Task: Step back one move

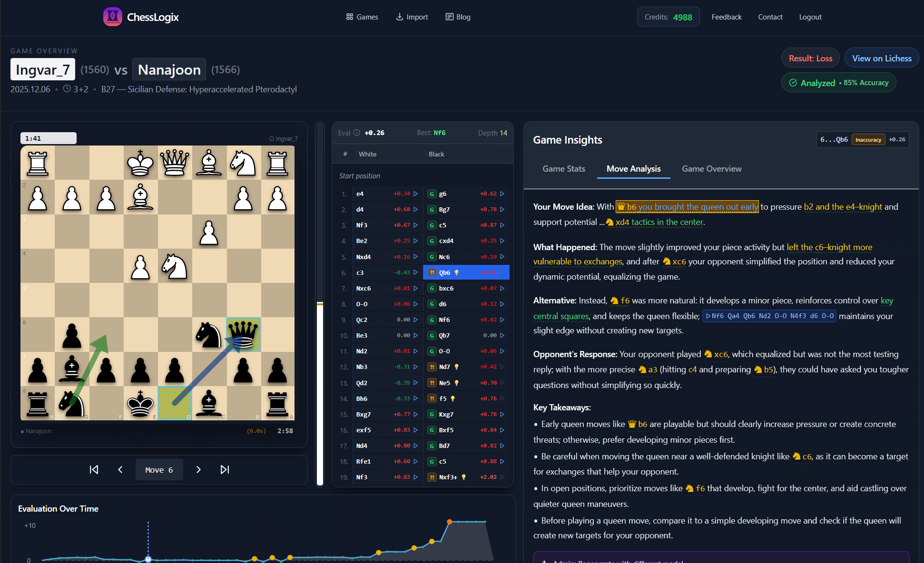Action: 120,469
